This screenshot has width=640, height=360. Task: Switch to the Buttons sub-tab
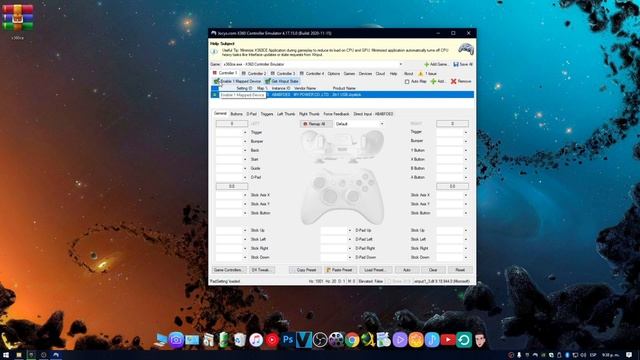click(x=236, y=114)
